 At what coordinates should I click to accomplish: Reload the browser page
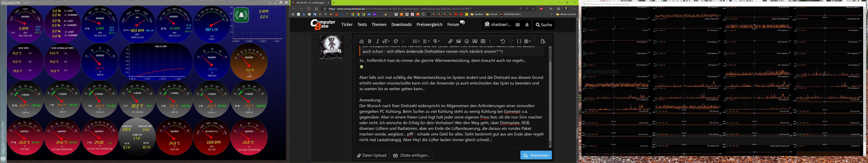[309, 9]
